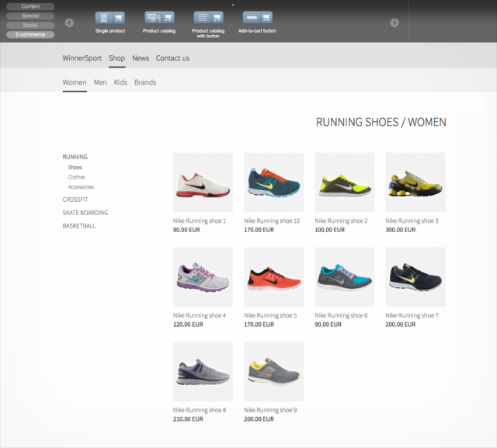Click the Nike Running shoe 2 title
This screenshot has height=448, width=497.
point(341,221)
